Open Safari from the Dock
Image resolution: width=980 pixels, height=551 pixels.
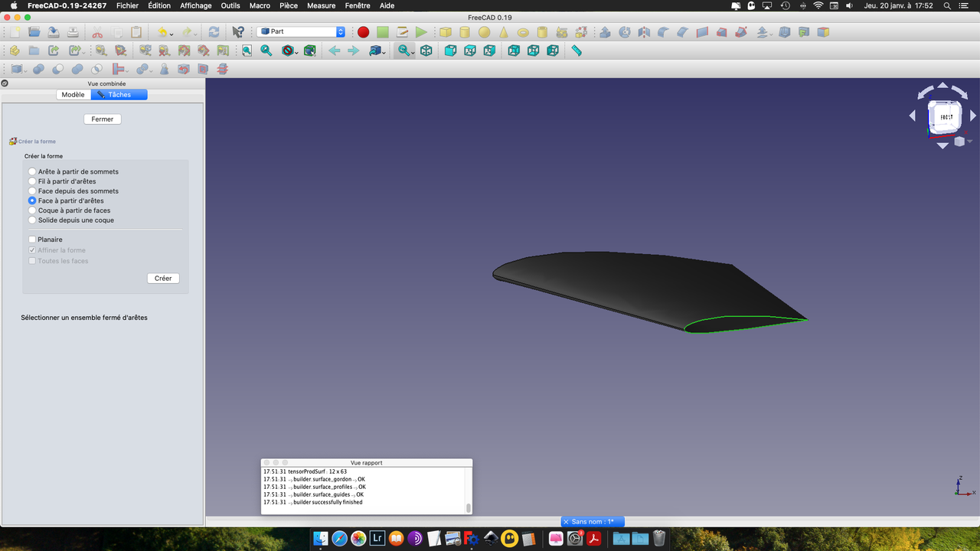point(340,539)
